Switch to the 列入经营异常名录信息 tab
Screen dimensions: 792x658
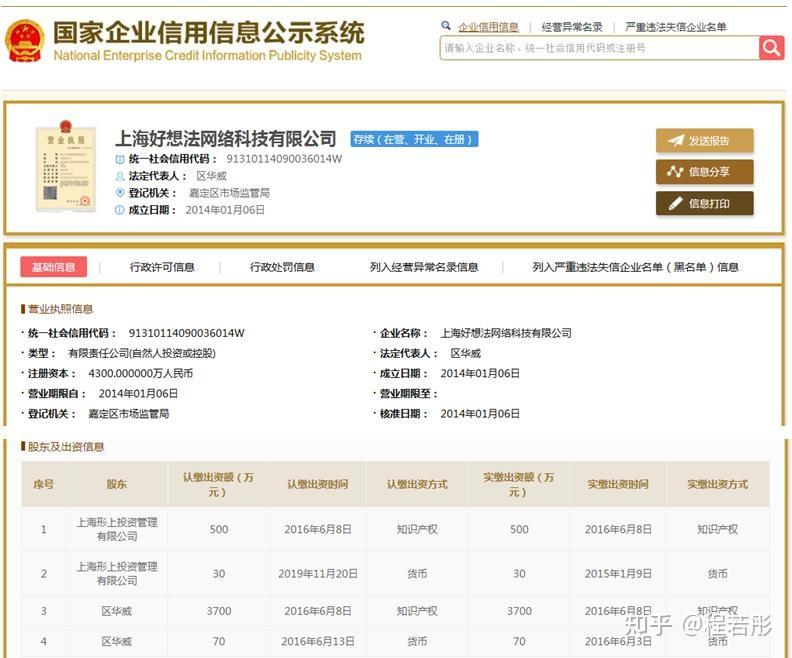coord(424,267)
